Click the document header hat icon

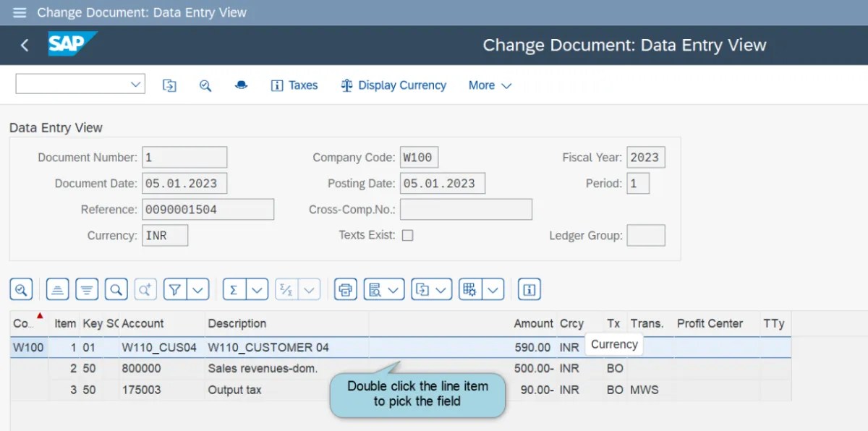[242, 85]
